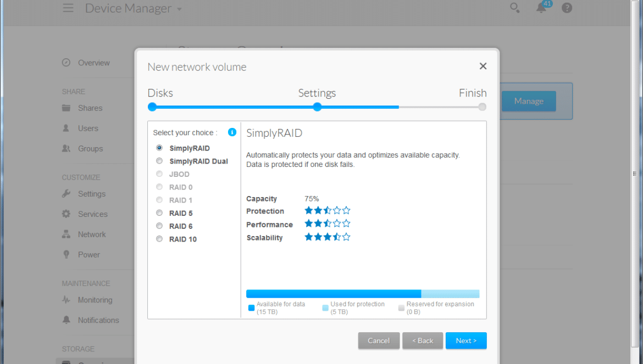
Task: Click the Disks step marker on progress bar
Action: [x=152, y=107]
